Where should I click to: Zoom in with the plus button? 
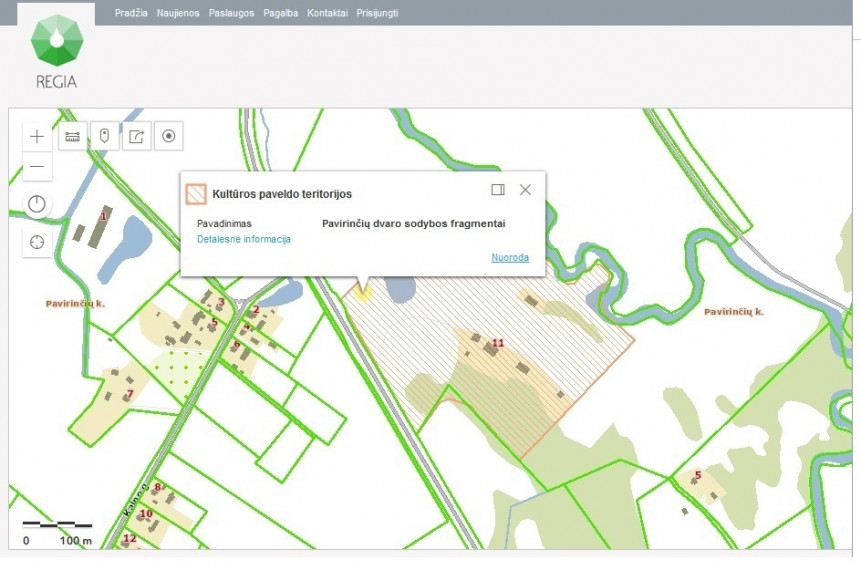[37, 136]
